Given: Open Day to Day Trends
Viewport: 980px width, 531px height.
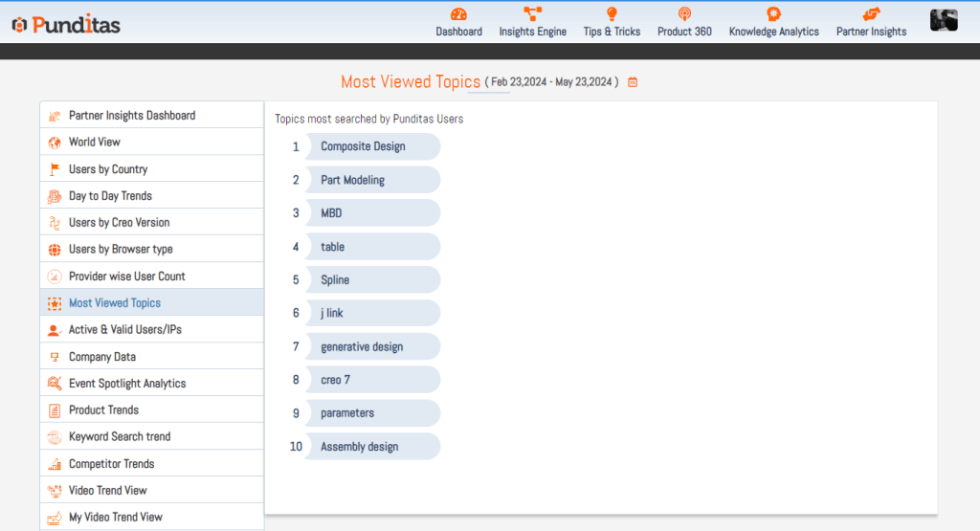Looking at the screenshot, I should click(x=110, y=196).
